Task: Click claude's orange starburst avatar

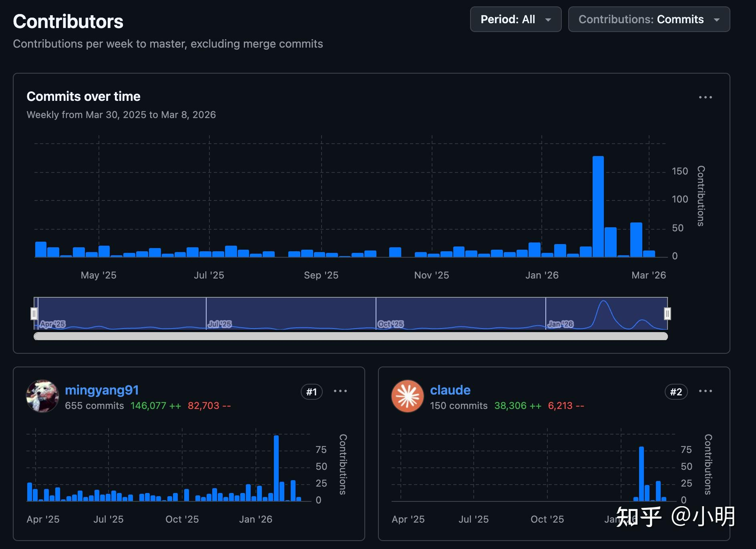Action: point(408,396)
